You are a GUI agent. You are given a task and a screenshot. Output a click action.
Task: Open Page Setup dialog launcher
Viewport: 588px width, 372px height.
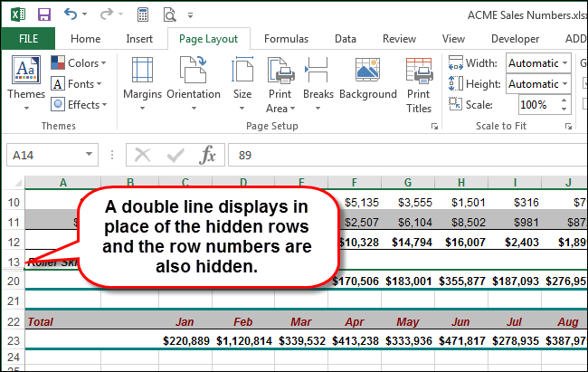[x=434, y=127]
